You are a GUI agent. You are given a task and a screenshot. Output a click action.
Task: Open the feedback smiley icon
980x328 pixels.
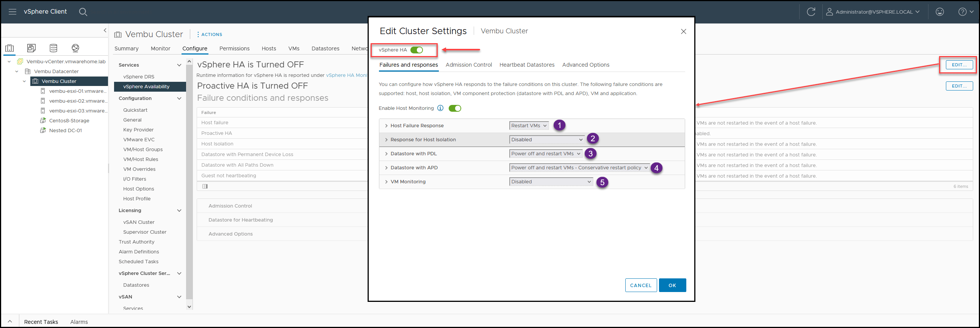pyautogui.click(x=940, y=12)
